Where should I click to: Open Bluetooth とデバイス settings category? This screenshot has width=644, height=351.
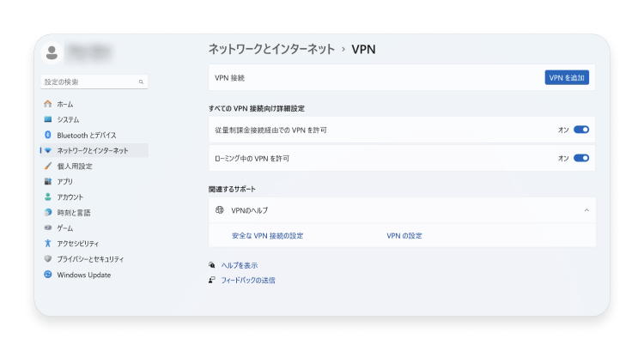coord(94,135)
